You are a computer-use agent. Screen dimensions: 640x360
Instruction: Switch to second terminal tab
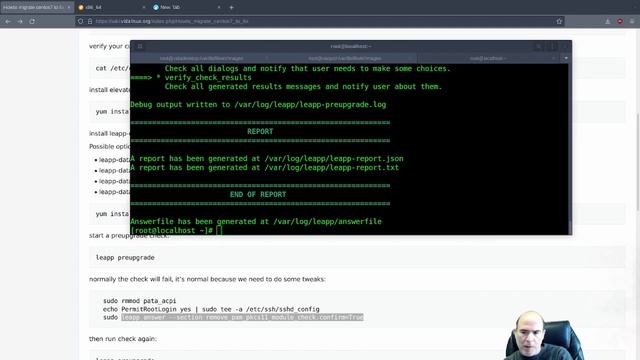pyautogui.click(x=345, y=58)
